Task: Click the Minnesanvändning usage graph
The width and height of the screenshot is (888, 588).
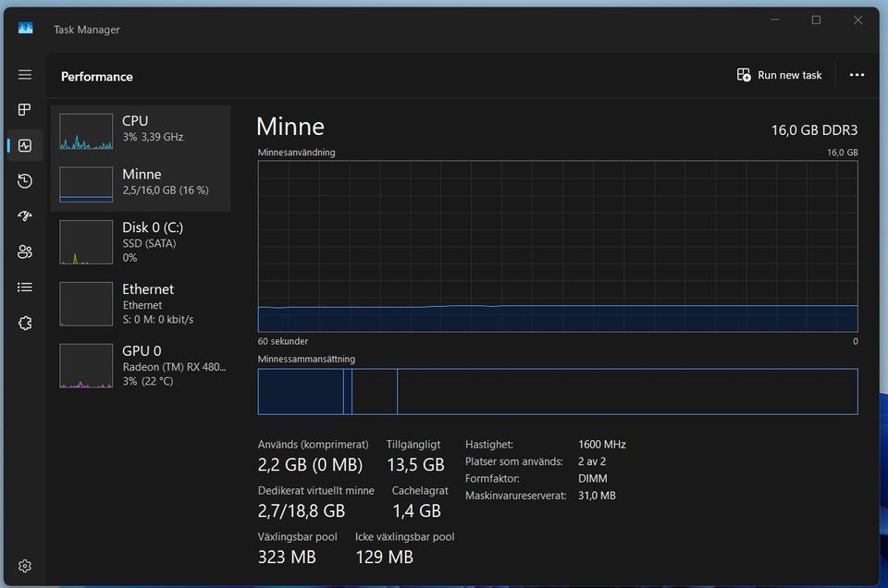Action: coord(557,246)
